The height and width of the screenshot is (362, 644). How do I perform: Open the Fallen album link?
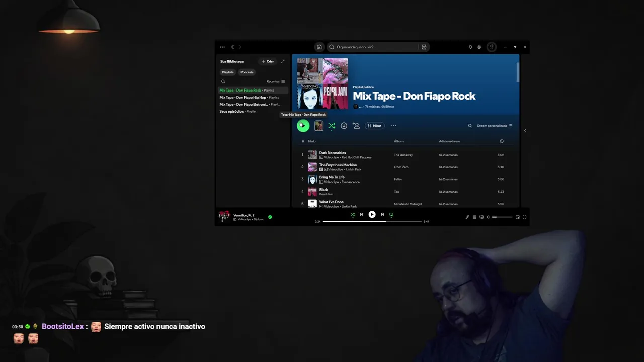point(398,179)
